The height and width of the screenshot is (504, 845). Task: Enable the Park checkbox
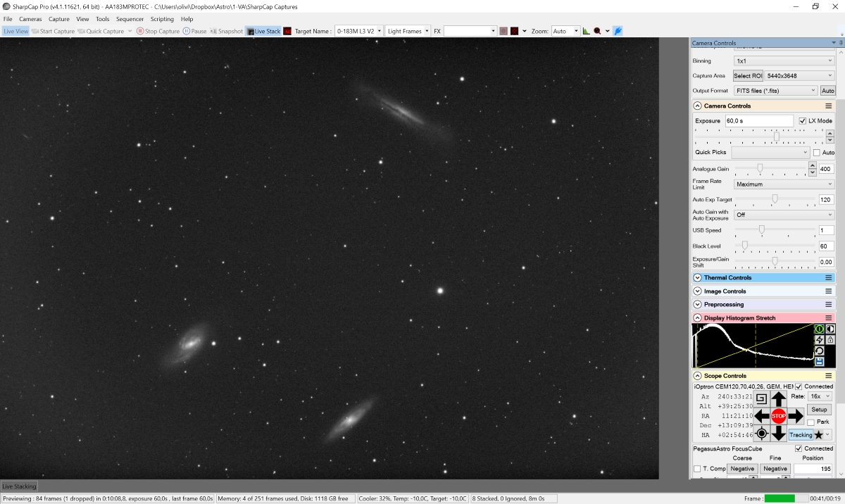pos(811,422)
